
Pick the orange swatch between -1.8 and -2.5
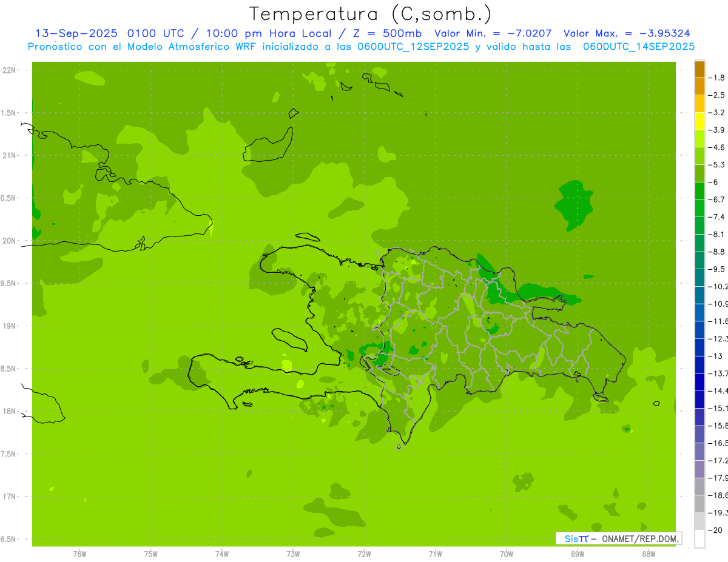[699, 87]
